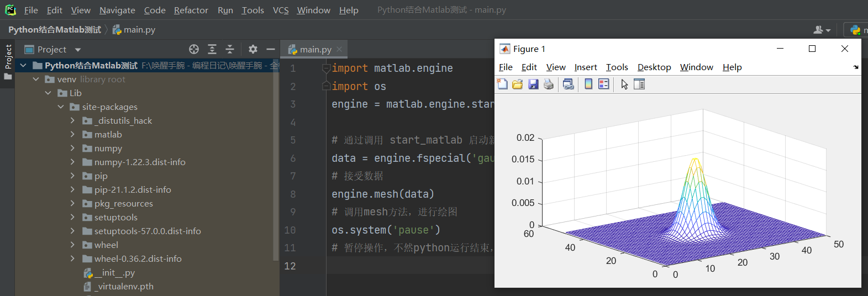Collapse the site-packages folder
Screen dimensions: 868x296
coord(61,107)
